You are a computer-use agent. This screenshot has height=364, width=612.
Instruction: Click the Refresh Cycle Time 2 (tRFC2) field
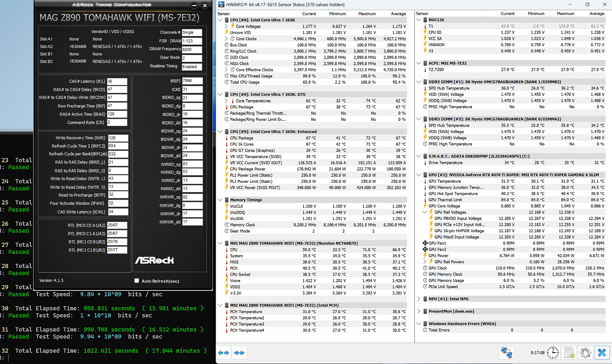pyautogui.click(x=118, y=146)
